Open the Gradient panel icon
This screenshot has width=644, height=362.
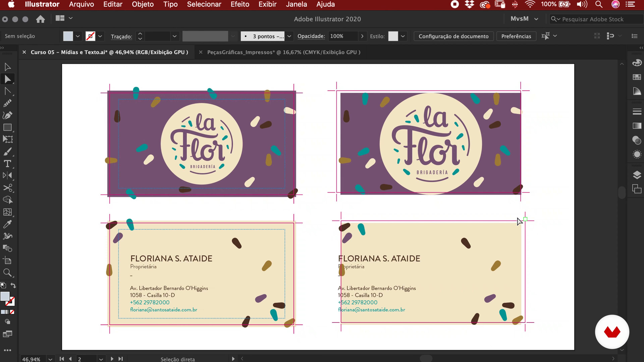point(637,126)
